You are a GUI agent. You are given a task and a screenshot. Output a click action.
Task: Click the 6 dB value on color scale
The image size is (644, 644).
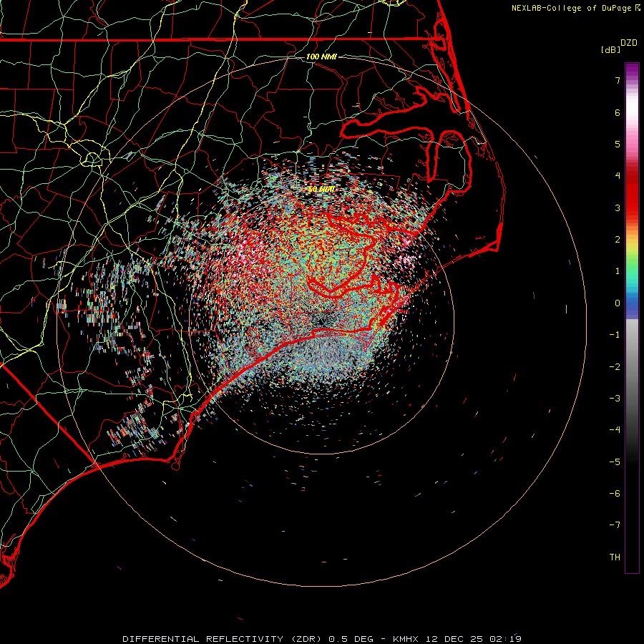[x=618, y=112]
